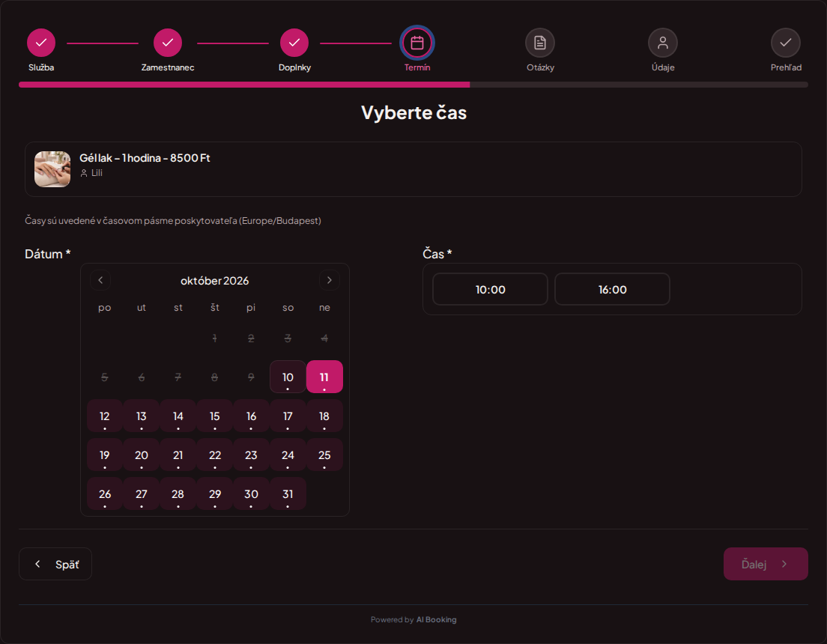
Task: Click the employee name Lili
Action: pyautogui.click(x=97, y=172)
